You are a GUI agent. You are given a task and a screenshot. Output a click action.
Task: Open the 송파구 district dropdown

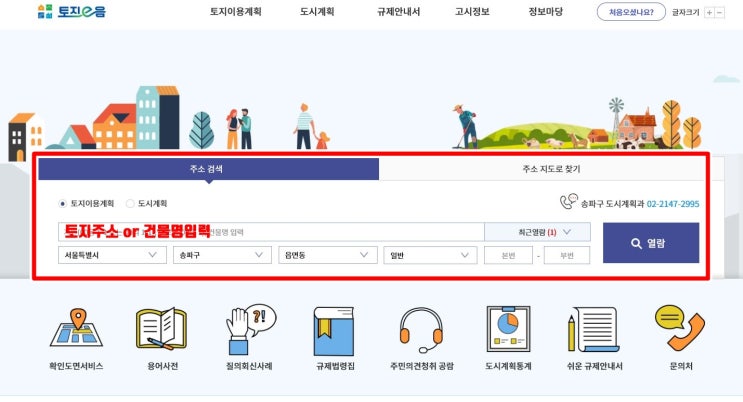(x=222, y=255)
